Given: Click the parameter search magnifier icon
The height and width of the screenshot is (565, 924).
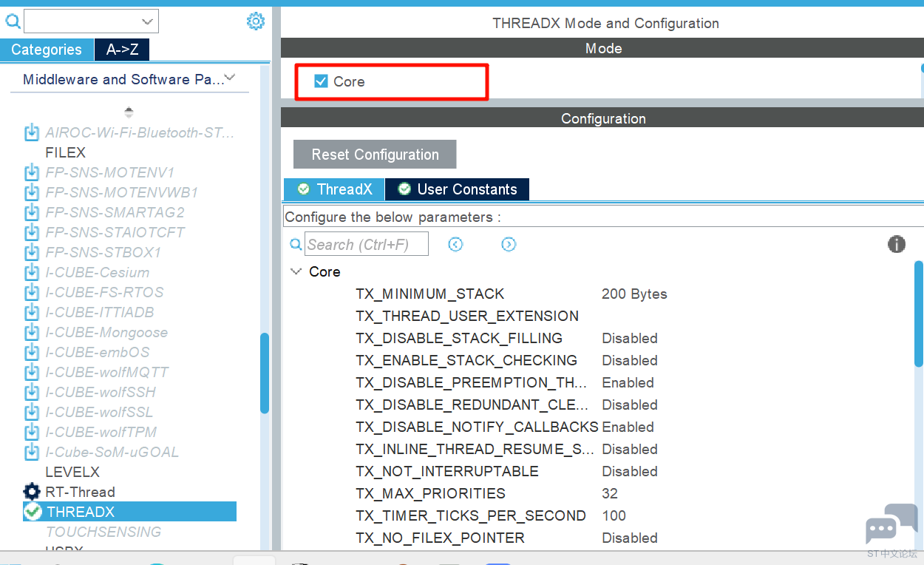Looking at the screenshot, I should coord(296,244).
